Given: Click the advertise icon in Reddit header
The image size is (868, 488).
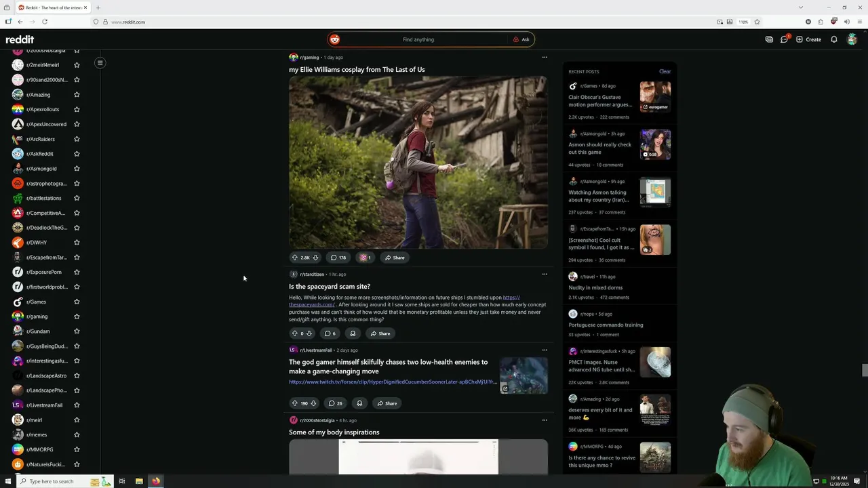Looking at the screenshot, I should coord(769,39).
